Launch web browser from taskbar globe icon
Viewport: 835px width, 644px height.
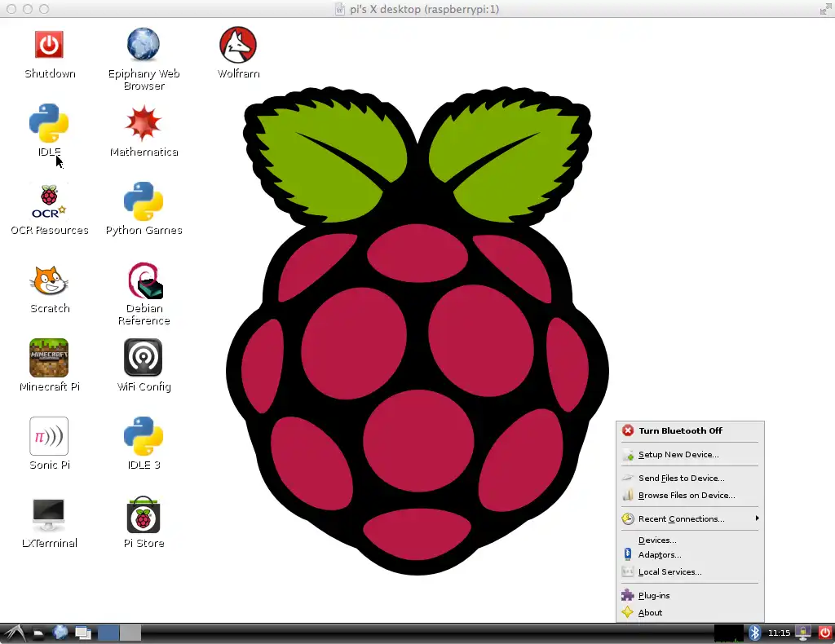tap(60, 633)
